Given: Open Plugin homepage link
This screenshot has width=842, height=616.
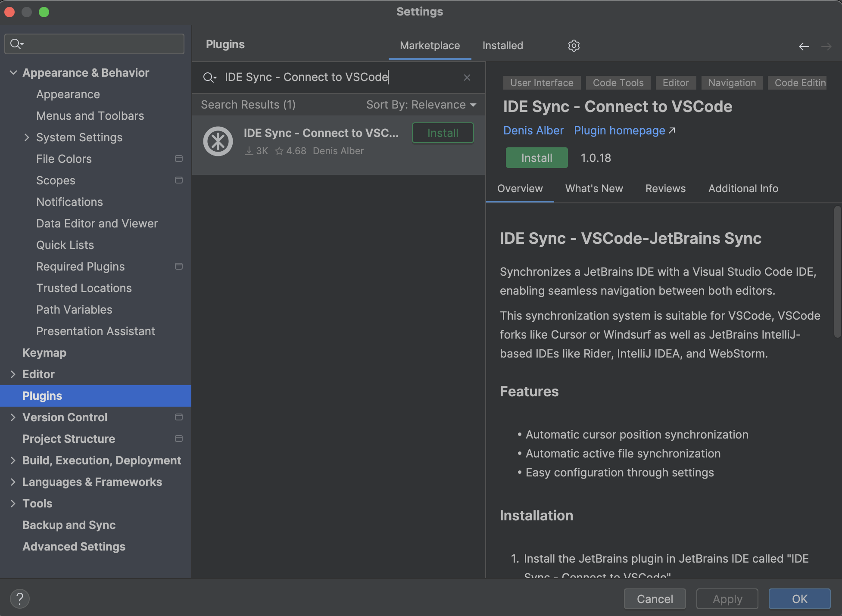Looking at the screenshot, I should [x=619, y=131].
